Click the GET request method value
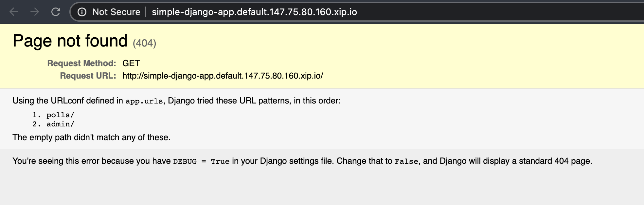The height and width of the screenshot is (205, 644). point(131,63)
